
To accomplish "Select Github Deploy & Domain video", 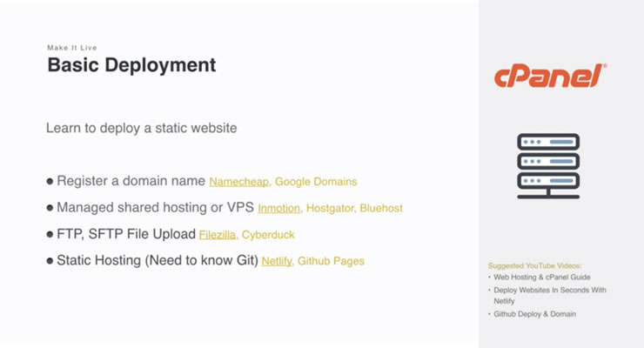I will (534, 314).
